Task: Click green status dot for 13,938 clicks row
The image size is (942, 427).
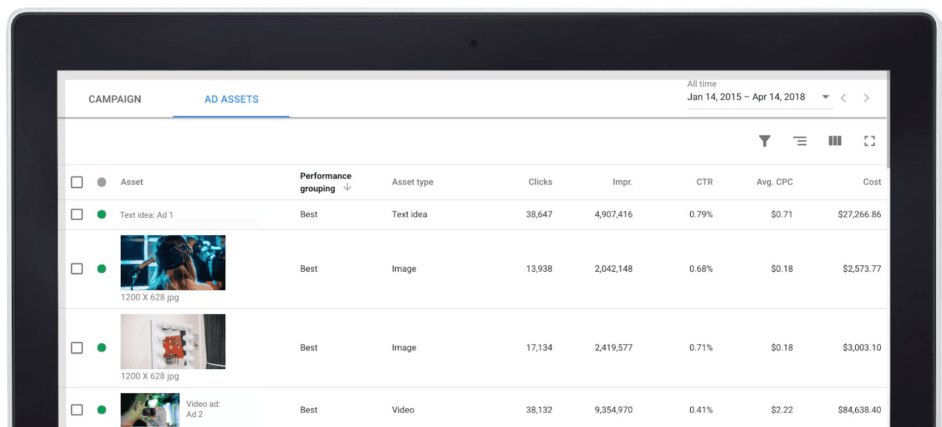Action: point(102,269)
